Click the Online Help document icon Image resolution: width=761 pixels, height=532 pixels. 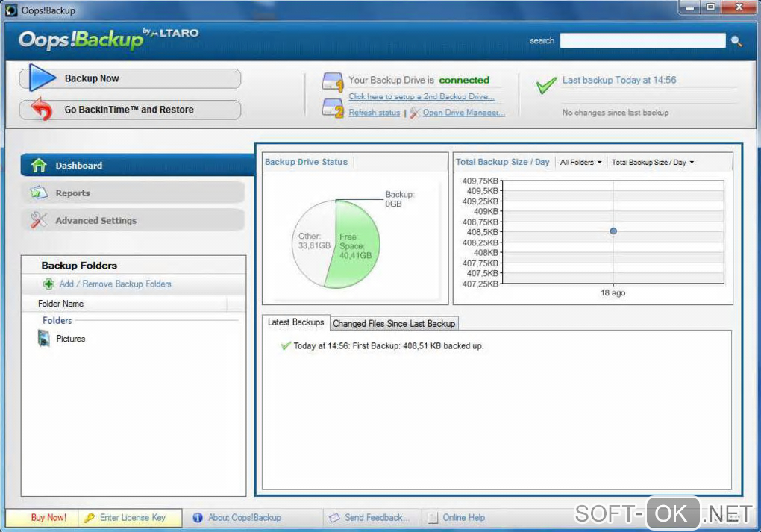click(433, 517)
